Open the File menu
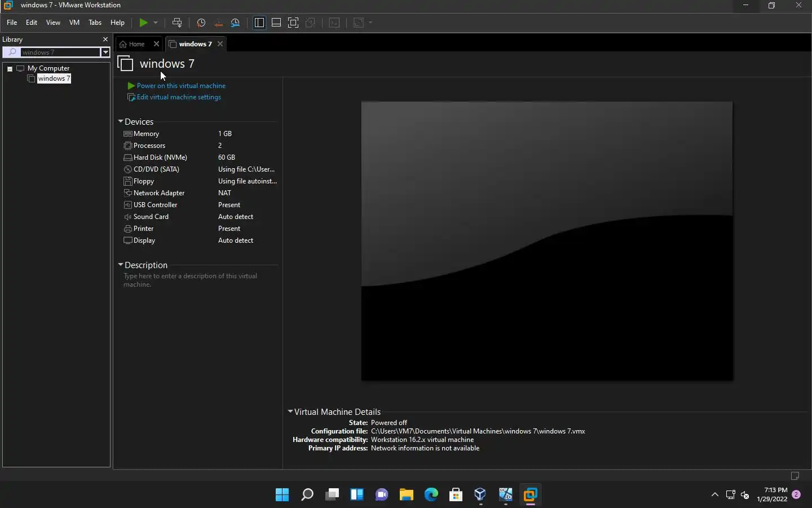The height and width of the screenshot is (508, 812). pyautogui.click(x=12, y=23)
